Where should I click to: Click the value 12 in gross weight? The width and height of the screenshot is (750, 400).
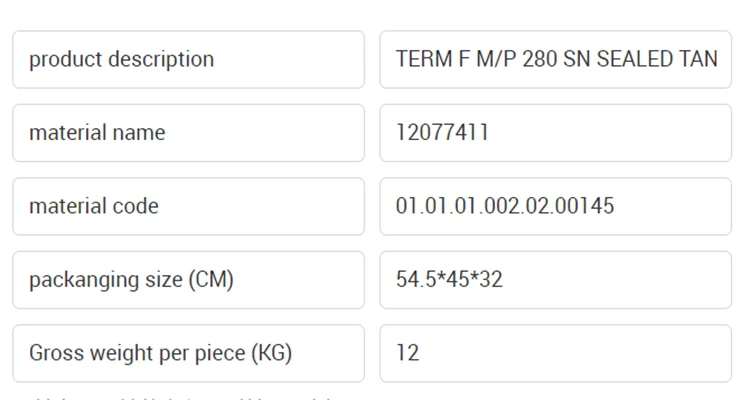click(x=408, y=353)
